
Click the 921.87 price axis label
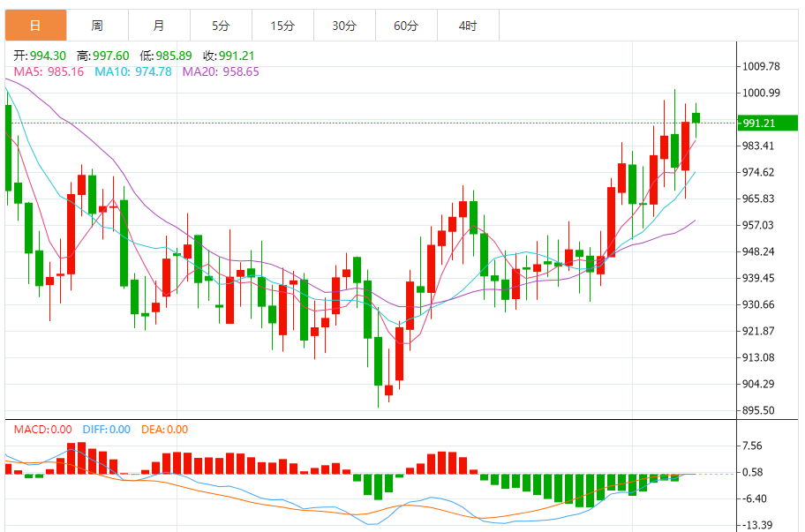click(758, 331)
